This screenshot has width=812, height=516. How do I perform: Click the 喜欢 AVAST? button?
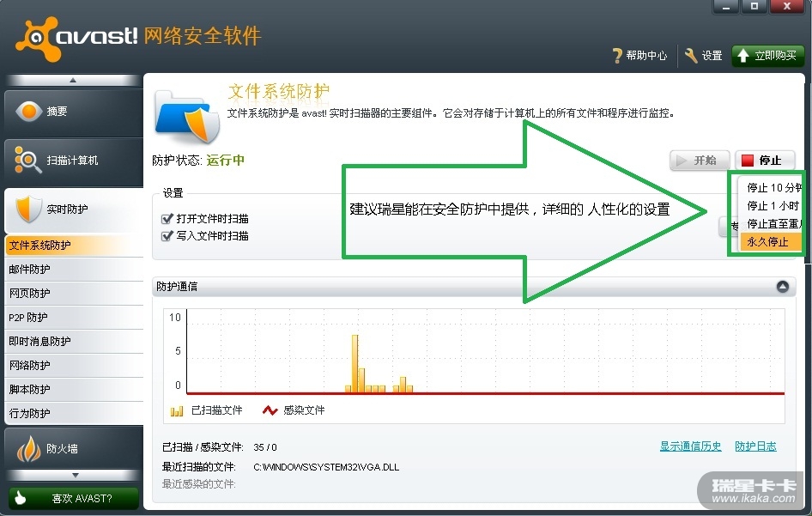click(74, 498)
